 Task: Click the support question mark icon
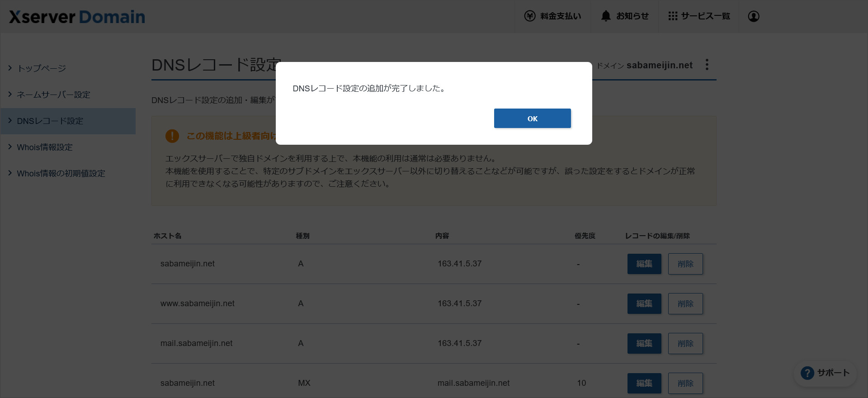[807, 373]
